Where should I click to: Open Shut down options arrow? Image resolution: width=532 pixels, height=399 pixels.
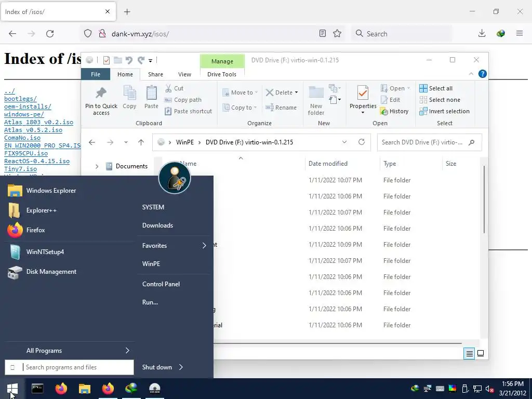tap(181, 367)
